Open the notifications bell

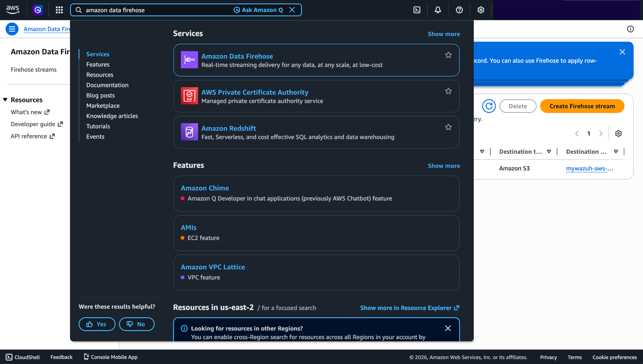pos(438,10)
